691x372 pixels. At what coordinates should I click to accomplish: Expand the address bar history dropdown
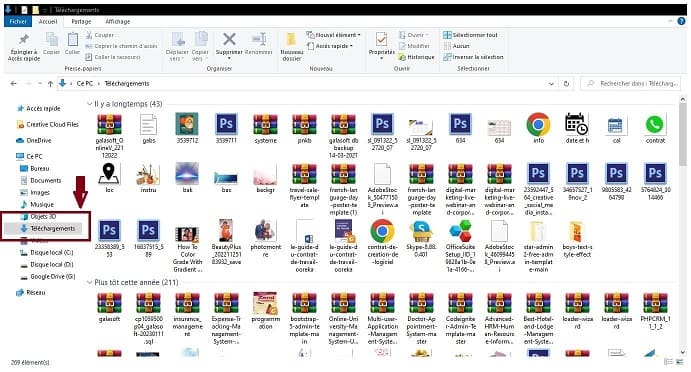551,84
